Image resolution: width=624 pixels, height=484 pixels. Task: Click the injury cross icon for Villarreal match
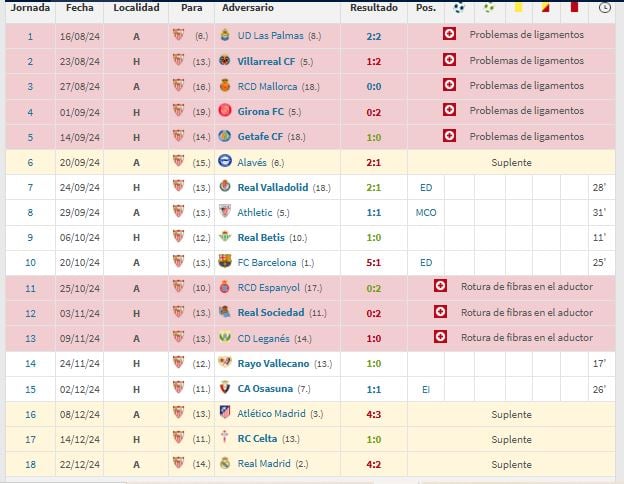(x=450, y=60)
